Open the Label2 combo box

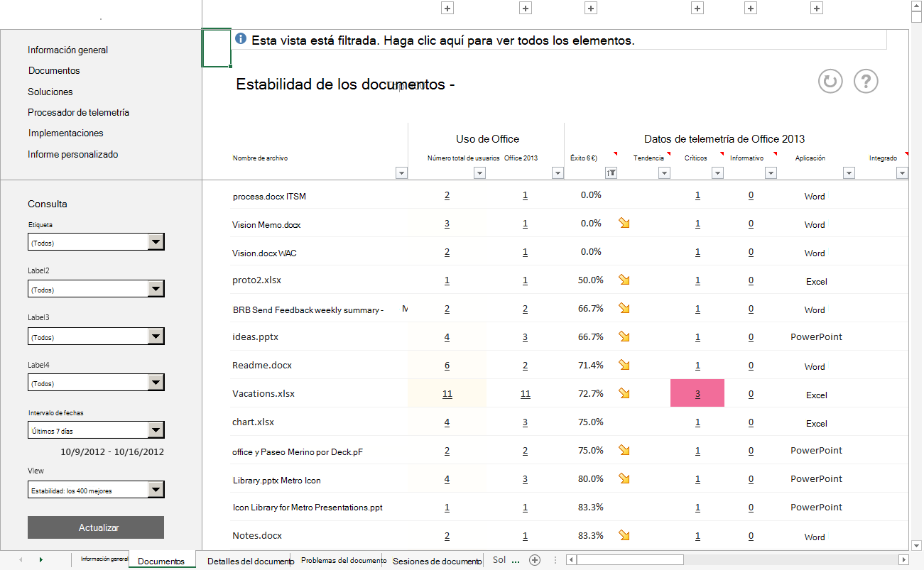(x=96, y=290)
